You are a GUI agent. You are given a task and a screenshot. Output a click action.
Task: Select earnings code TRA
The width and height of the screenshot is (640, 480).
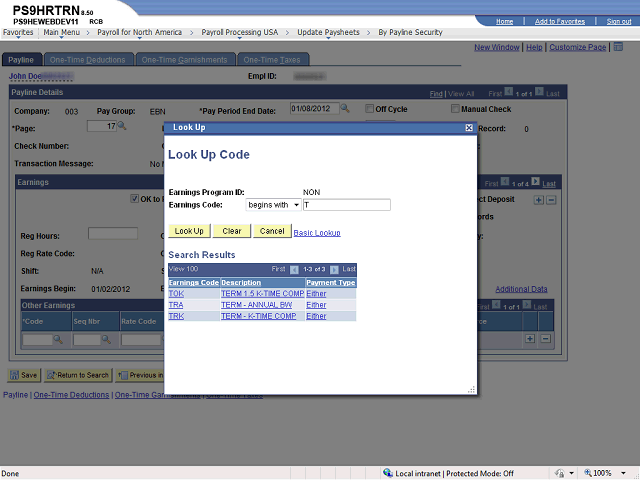[x=176, y=305]
